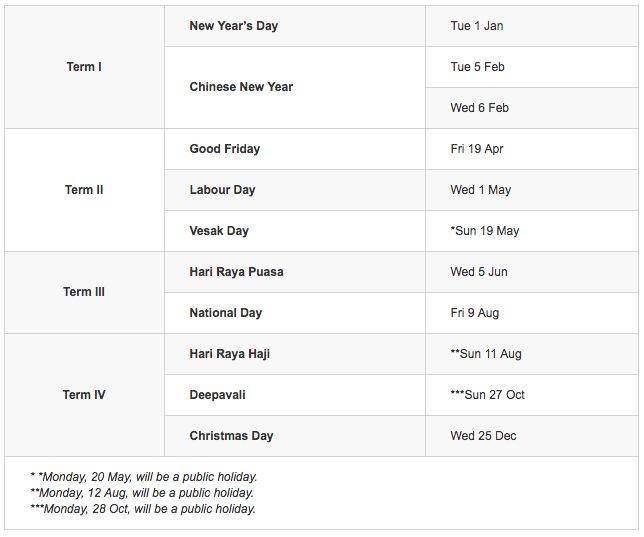Select the Labour Day holiday name

pyautogui.click(x=224, y=190)
